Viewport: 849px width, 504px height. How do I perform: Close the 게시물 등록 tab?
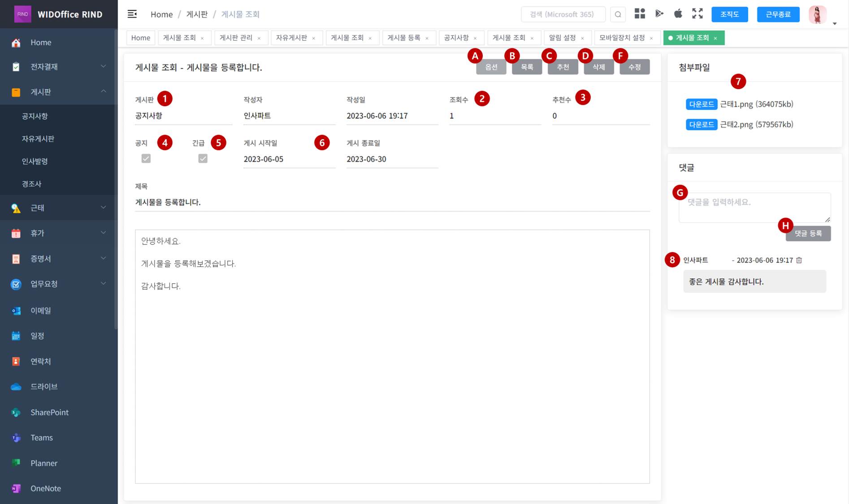coord(427,39)
